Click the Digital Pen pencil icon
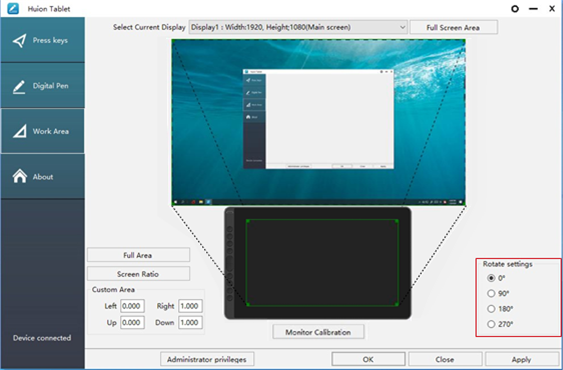Screen dimensions: 563x370 tap(19, 86)
